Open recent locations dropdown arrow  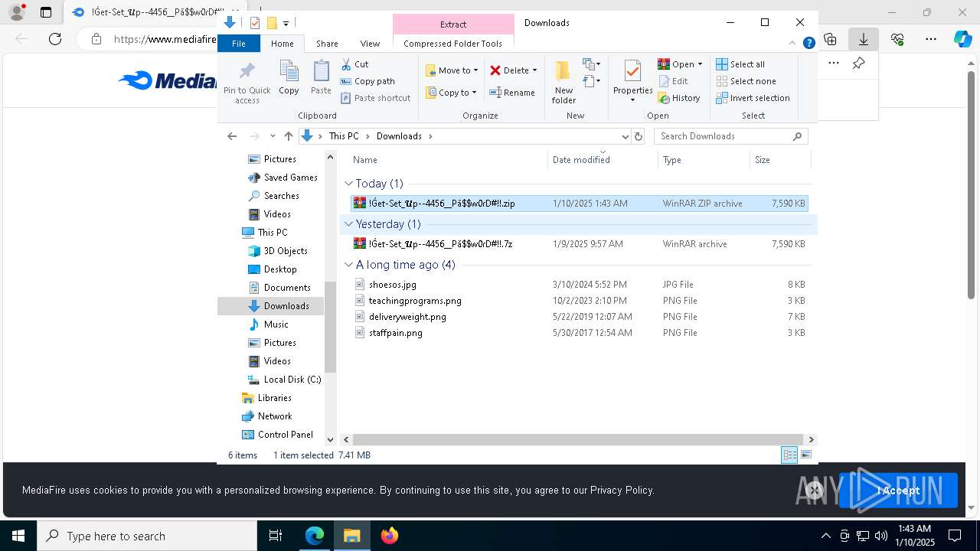pos(273,136)
